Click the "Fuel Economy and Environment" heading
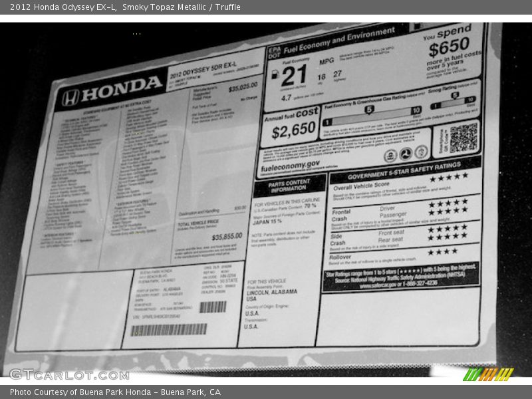The height and width of the screenshot is (399, 532). coord(339,41)
